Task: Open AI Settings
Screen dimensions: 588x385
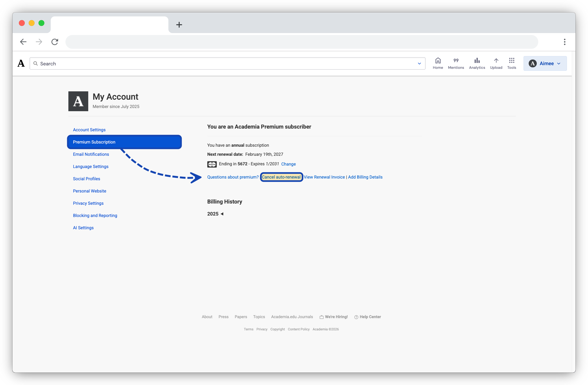Action: (x=83, y=228)
